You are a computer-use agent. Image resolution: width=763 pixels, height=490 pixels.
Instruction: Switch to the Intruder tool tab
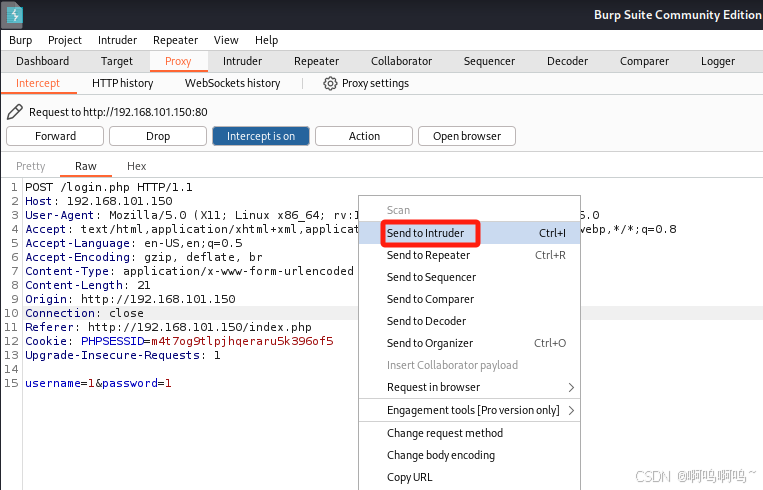(242, 61)
